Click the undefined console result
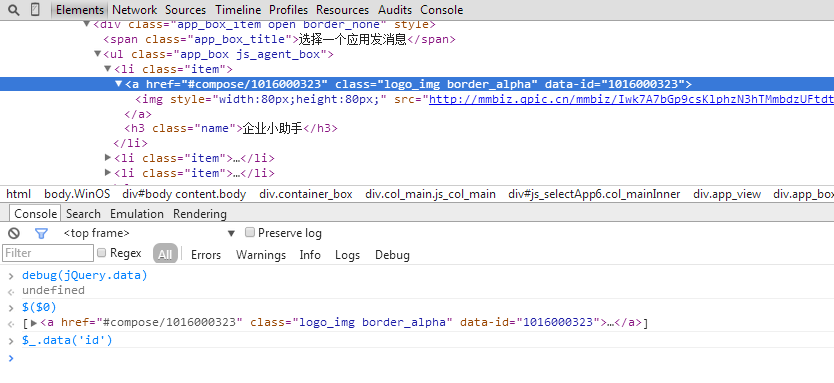 [53, 290]
